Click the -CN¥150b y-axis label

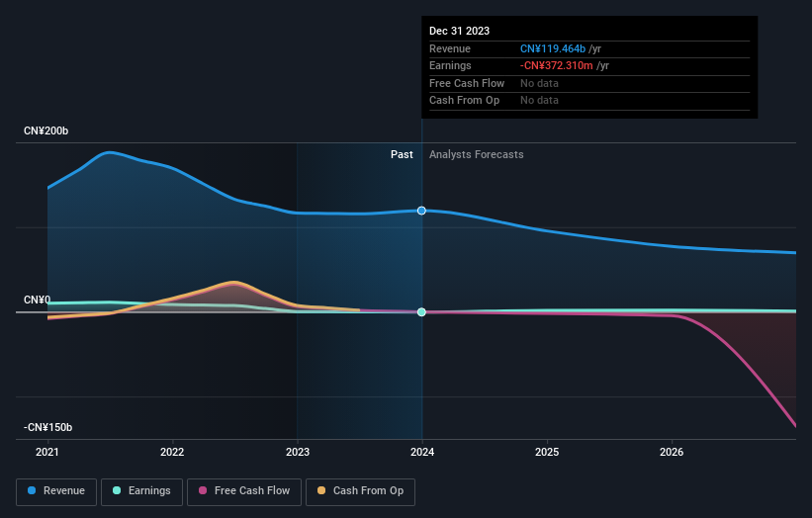[x=47, y=427]
